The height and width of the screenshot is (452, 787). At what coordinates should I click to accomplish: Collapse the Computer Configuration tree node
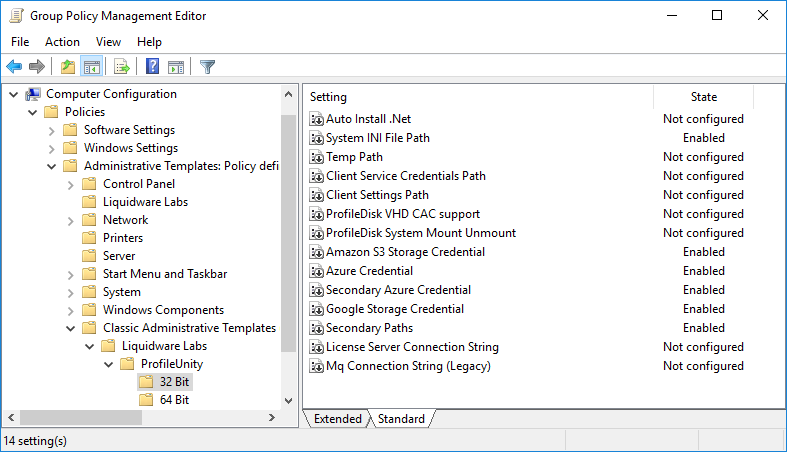pyautogui.click(x=13, y=94)
